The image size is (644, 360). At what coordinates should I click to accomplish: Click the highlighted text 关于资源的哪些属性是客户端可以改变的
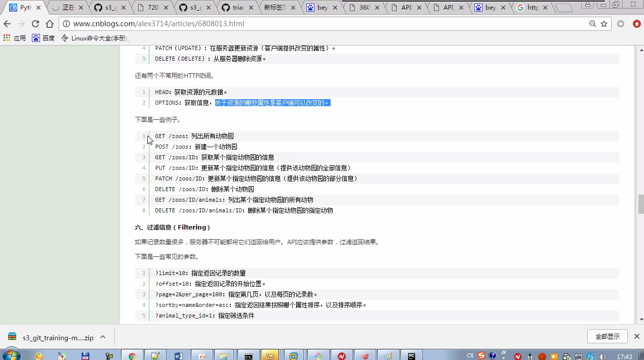272,103
